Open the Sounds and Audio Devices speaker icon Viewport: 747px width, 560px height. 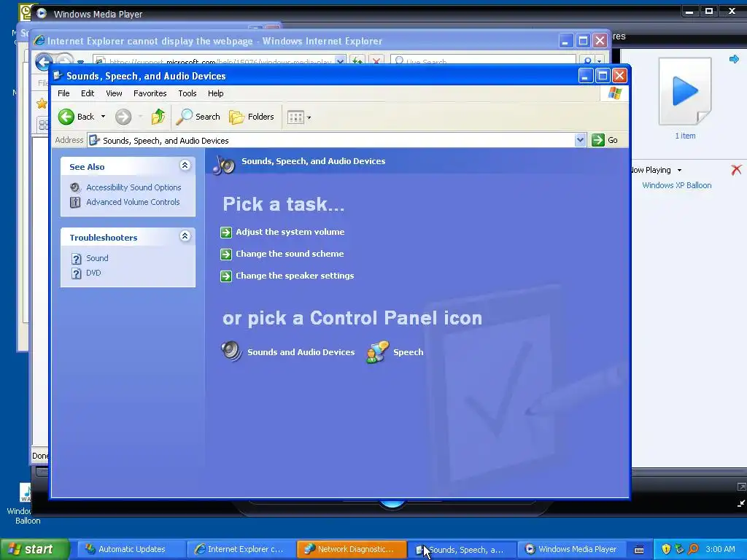(x=231, y=351)
